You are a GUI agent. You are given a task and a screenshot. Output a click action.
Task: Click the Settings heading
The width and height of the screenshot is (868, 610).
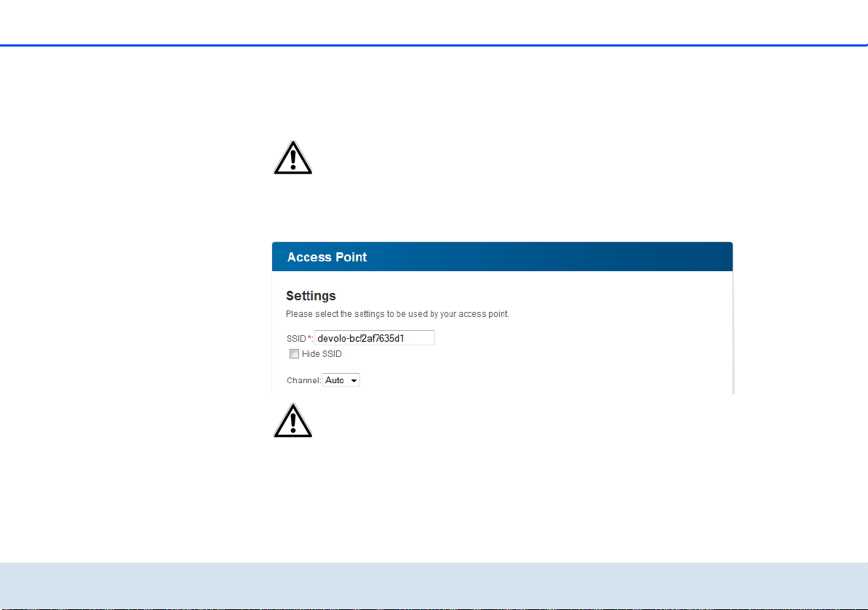pyautogui.click(x=311, y=296)
